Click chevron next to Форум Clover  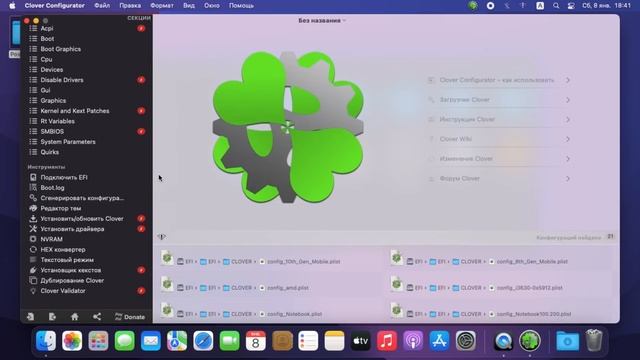click(x=568, y=178)
